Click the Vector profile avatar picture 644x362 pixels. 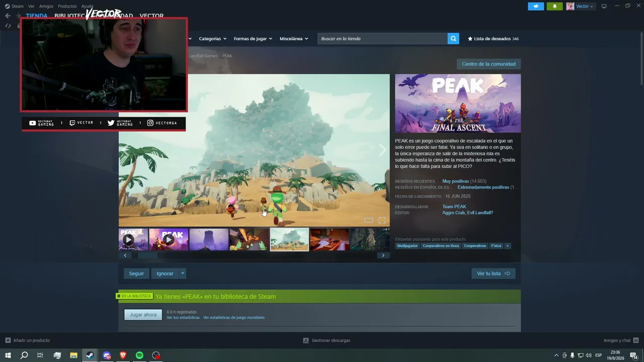point(570,6)
